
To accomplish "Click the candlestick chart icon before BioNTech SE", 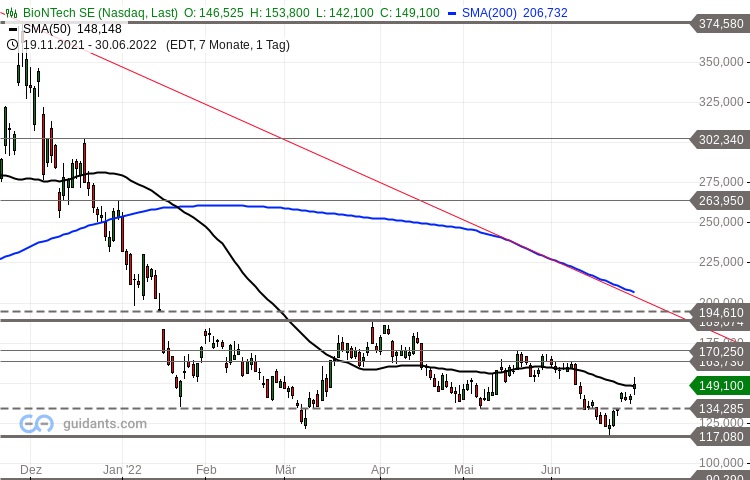I will 12,13.
